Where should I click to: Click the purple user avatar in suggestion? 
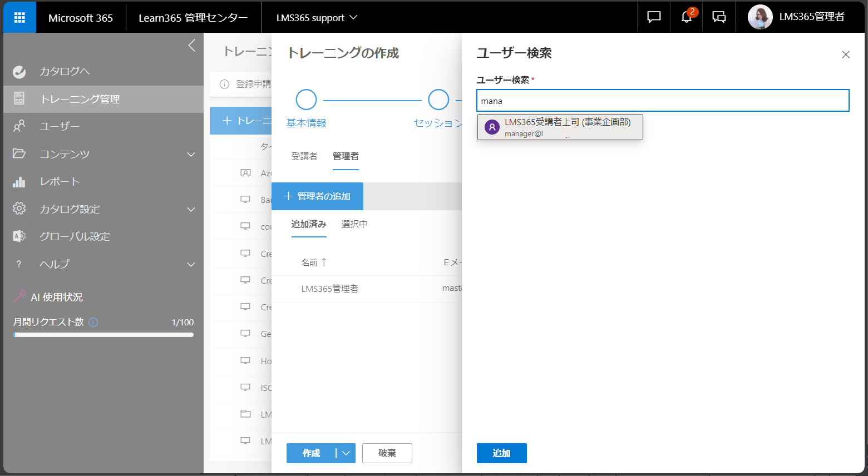coord(492,127)
